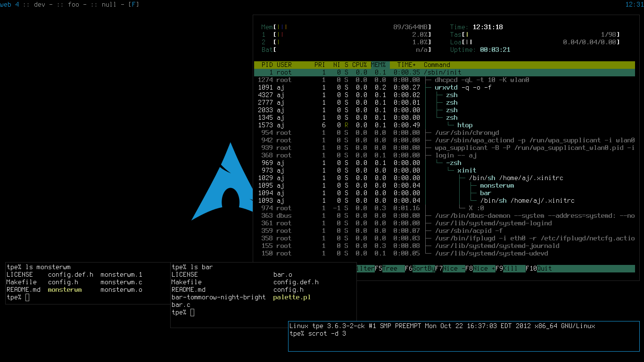Screen dimensions: 644x362
Task: Click F9 Kill in the htop footer
Action: tap(511, 269)
